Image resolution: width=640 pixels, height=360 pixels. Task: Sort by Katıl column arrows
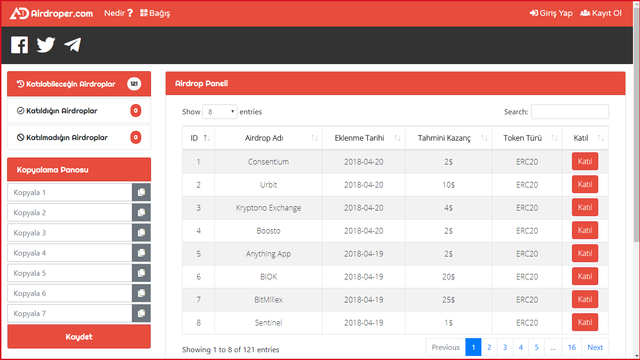coord(600,138)
